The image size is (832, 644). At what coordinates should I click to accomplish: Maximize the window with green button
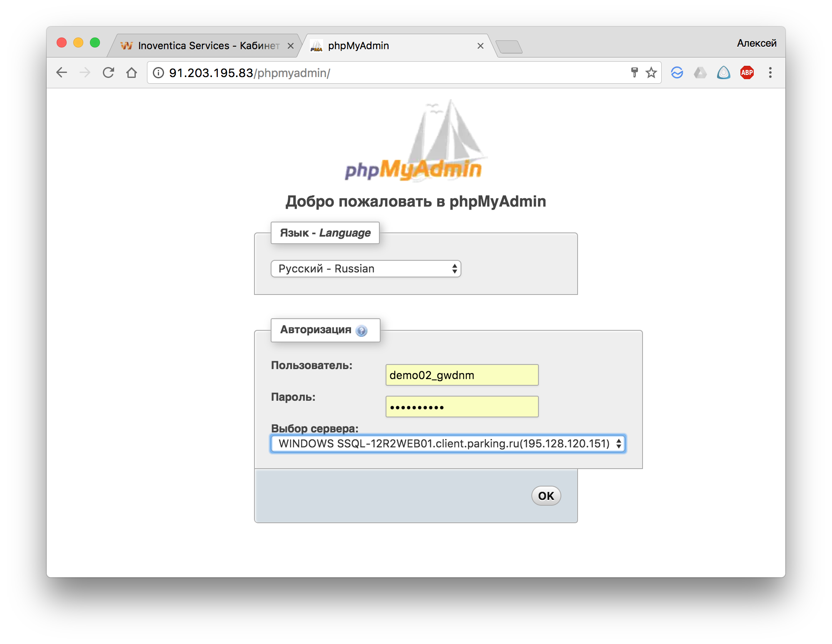[95, 42]
